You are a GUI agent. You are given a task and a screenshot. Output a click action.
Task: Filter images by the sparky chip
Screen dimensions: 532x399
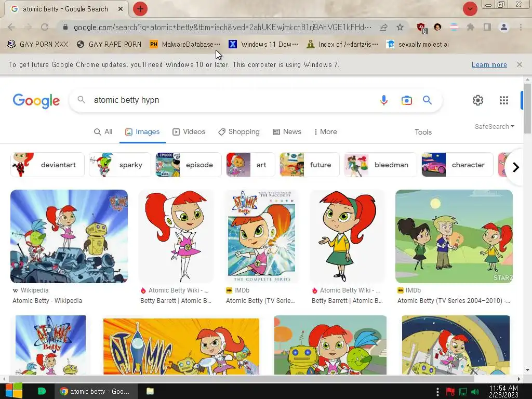120,165
